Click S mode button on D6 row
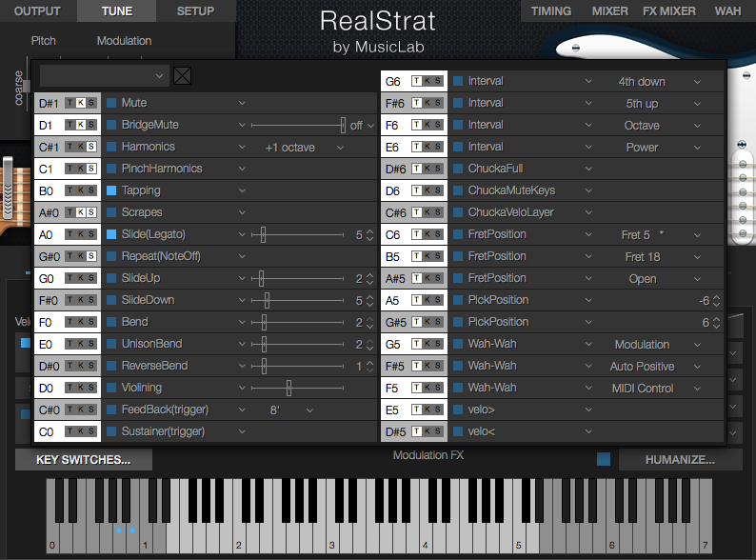This screenshot has height=560, width=756. (438, 190)
